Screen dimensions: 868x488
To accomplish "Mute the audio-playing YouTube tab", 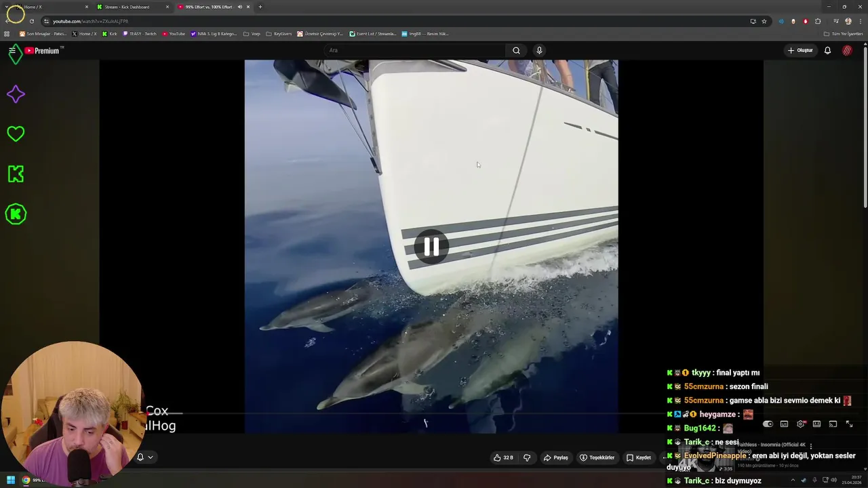I will click(x=239, y=7).
